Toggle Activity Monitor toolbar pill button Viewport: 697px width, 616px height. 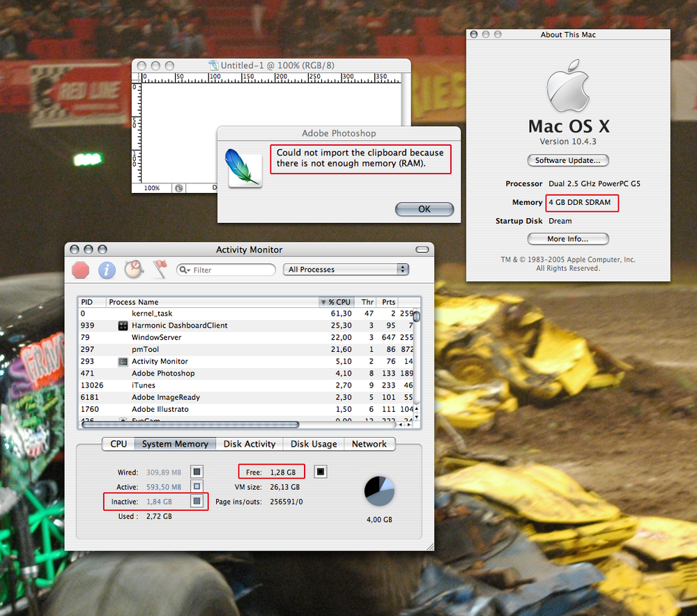click(422, 249)
